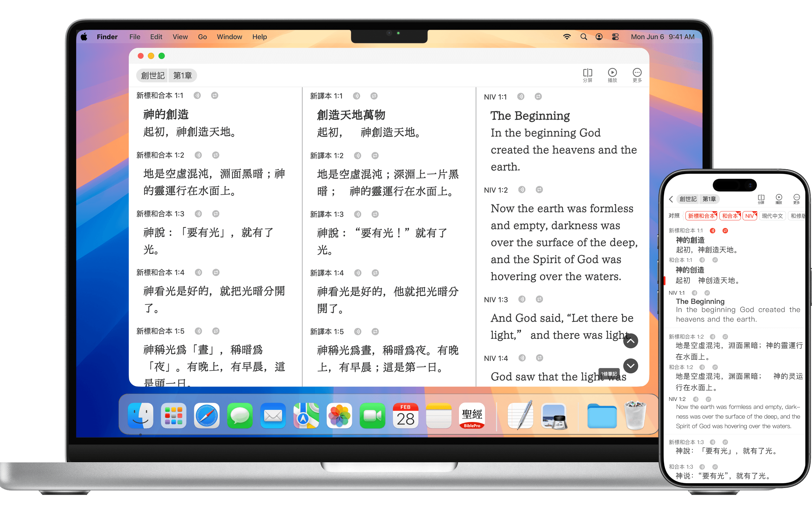Open Messages from the Dock

(x=240, y=416)
